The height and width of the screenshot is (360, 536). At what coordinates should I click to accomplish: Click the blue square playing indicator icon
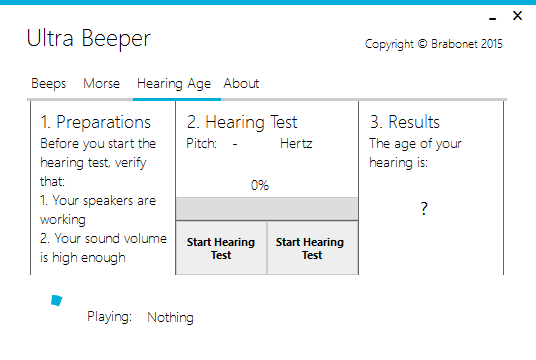(x=57, y=301)
